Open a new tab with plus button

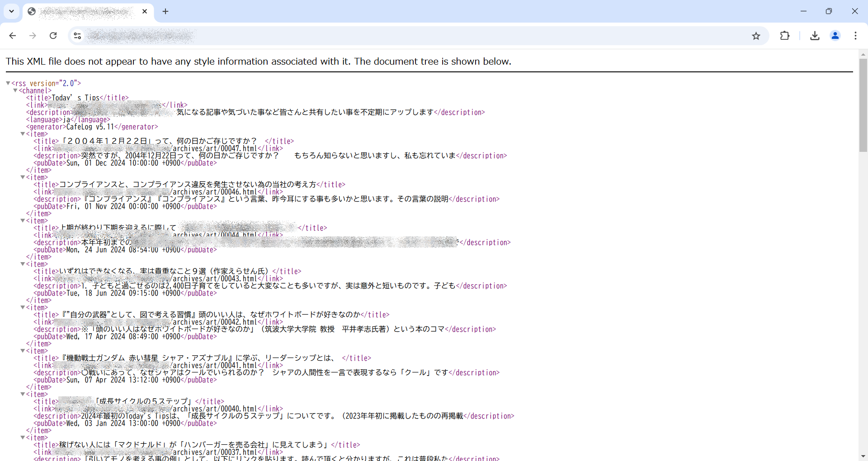point(165,11)
